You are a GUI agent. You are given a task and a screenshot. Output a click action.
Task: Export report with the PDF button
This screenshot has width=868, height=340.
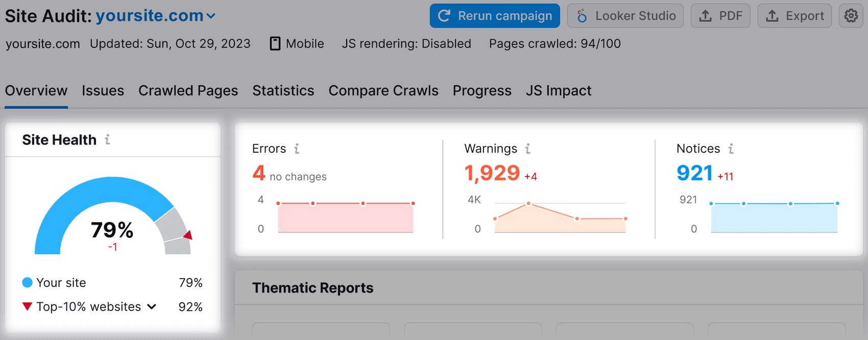coord(720,16)
